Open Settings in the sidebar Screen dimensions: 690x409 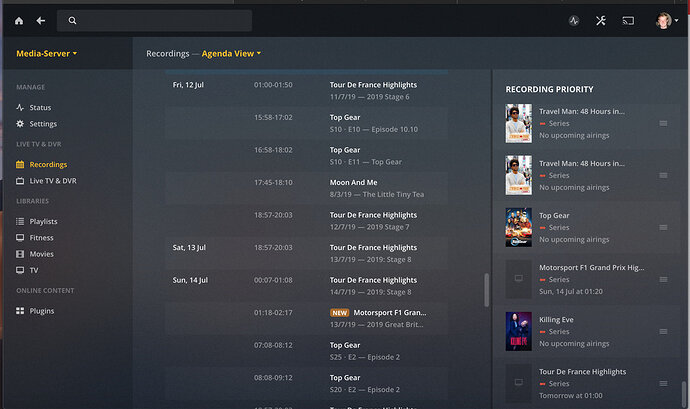click(43, 124)
